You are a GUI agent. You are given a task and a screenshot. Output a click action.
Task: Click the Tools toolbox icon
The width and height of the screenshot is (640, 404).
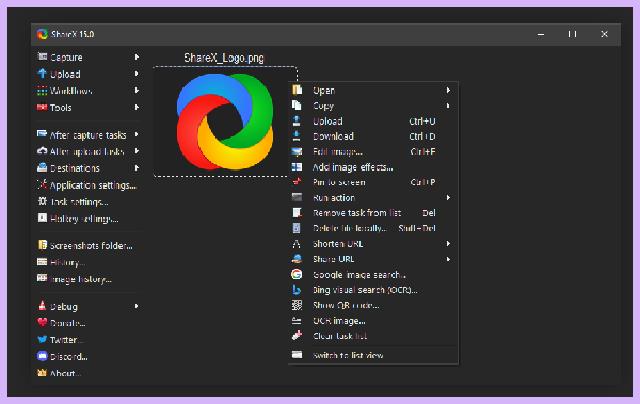pos(42,107)
